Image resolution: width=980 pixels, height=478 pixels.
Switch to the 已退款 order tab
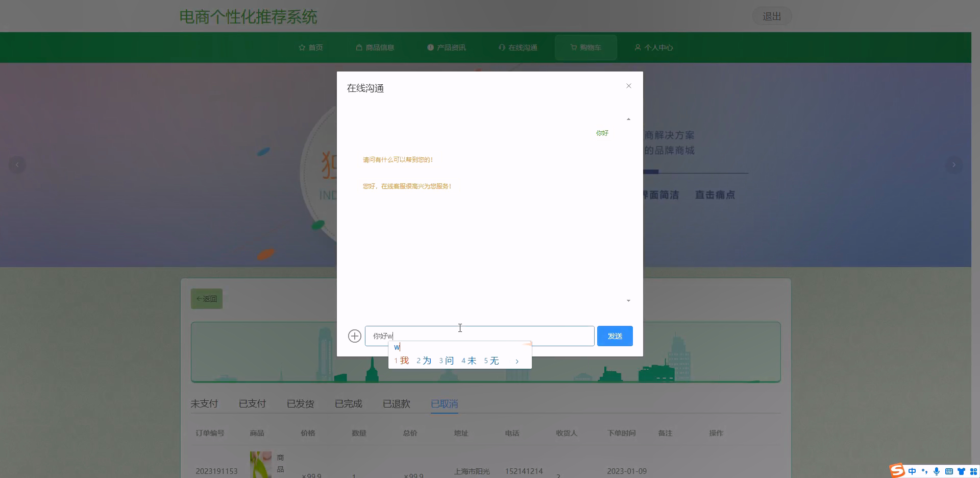(396, 403)
